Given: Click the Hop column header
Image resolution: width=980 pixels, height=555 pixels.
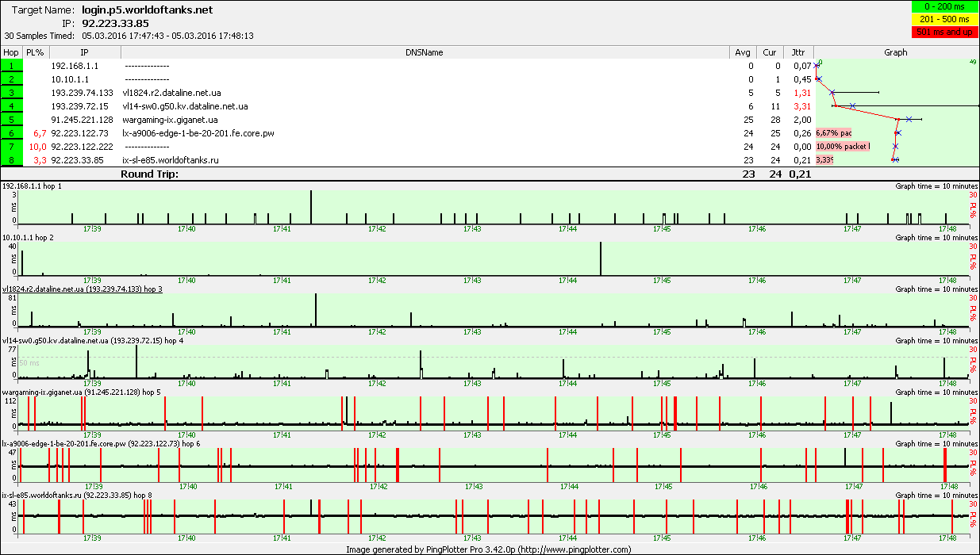Looking at the screenshot, I should (12, 52).
